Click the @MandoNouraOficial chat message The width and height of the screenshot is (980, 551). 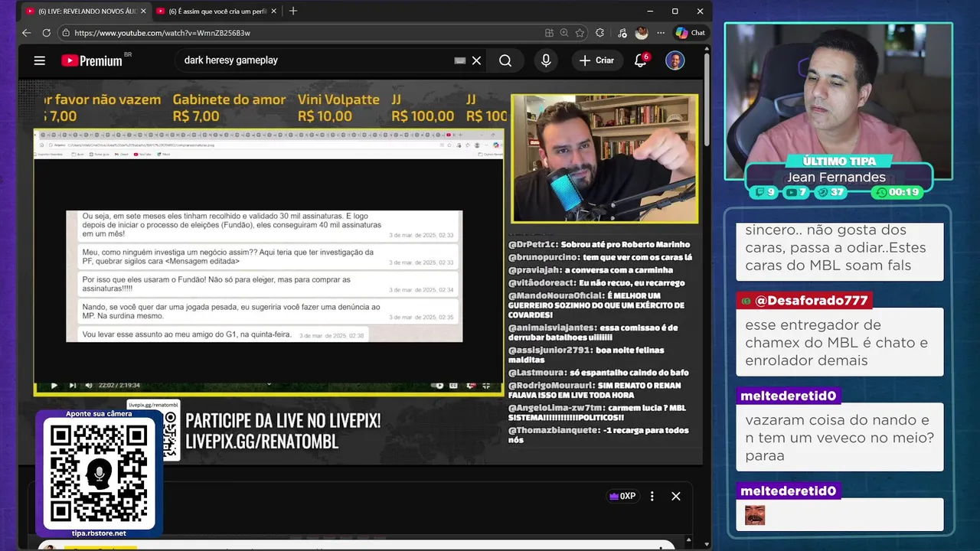tap(598, 305)
